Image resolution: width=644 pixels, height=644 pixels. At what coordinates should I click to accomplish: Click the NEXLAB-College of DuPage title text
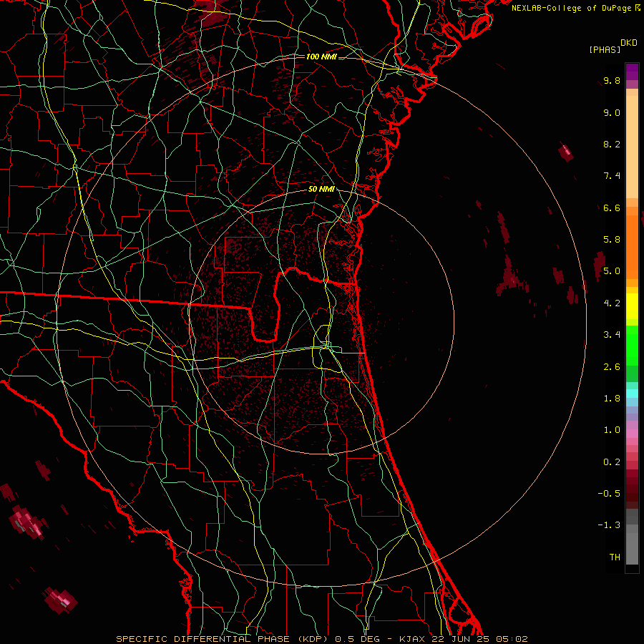(572, 8)
